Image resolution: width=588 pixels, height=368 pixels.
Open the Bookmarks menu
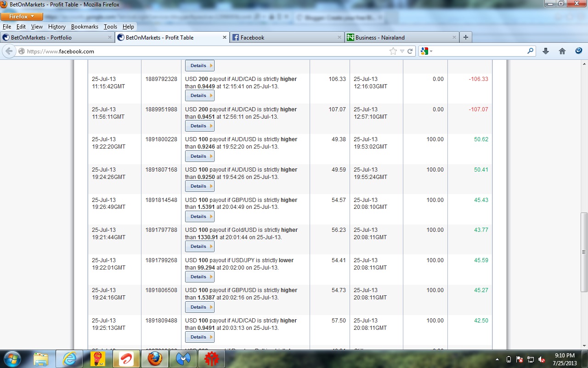coord(85,27)
